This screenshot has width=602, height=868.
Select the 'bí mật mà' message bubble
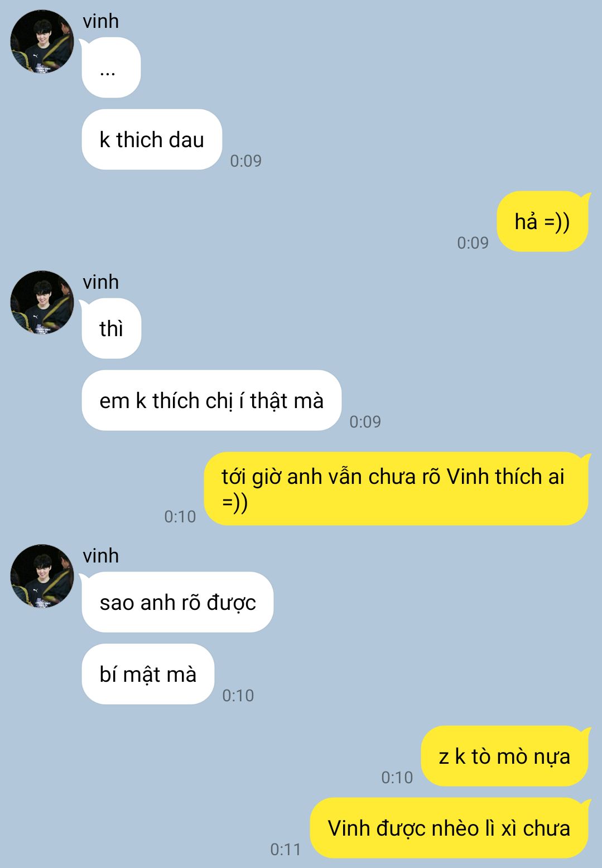[148, 674]
